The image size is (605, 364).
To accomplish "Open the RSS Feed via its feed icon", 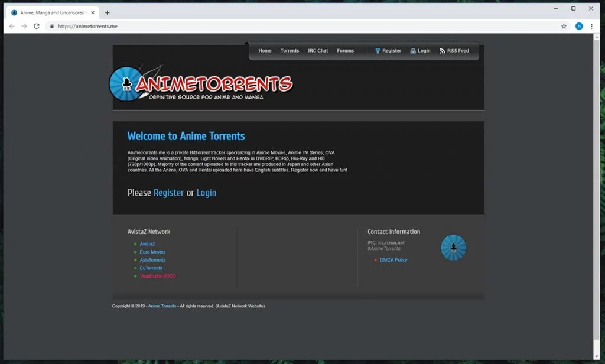I will (441, 50).
